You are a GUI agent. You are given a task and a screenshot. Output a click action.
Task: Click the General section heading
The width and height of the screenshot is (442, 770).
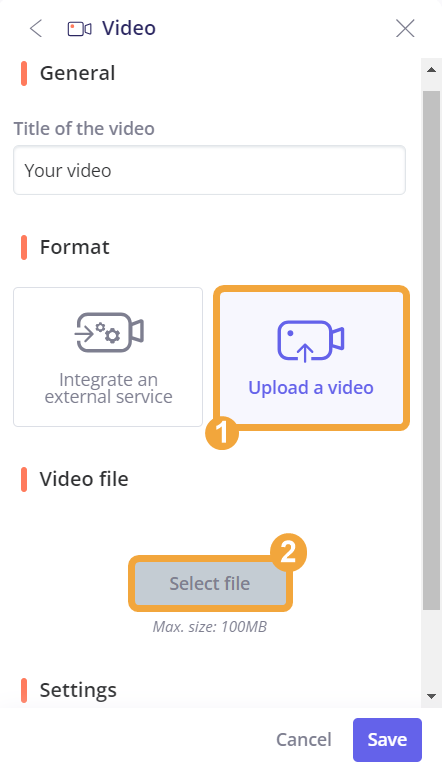(78, 73)
